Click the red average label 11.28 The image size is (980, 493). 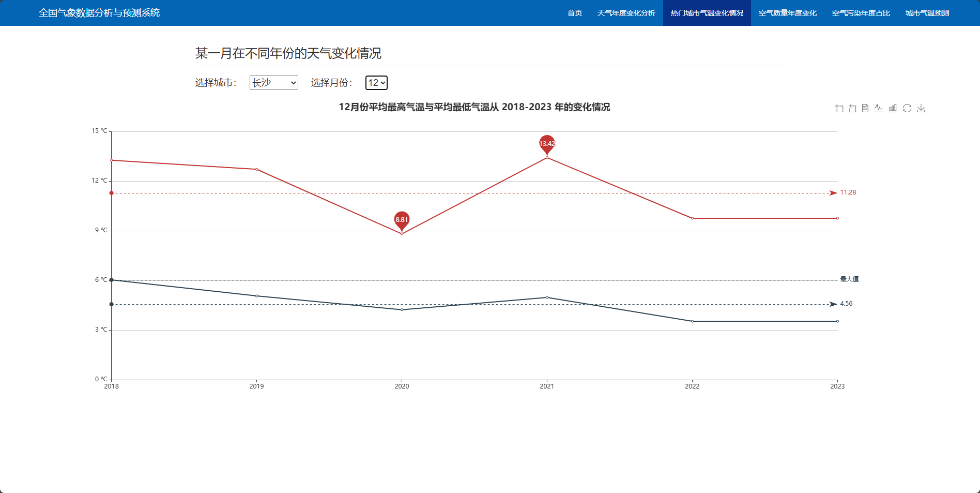point(848,192)
